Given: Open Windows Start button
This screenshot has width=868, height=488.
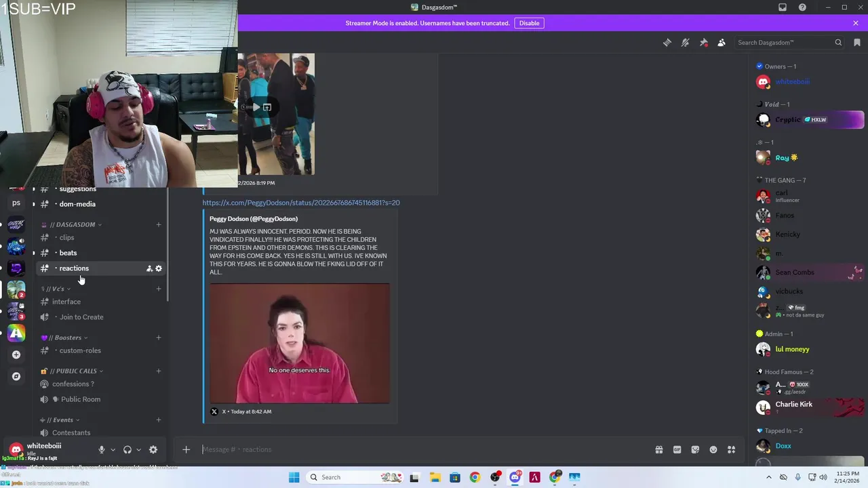Looking at the screenshot, I should click(x=294, y=477).
